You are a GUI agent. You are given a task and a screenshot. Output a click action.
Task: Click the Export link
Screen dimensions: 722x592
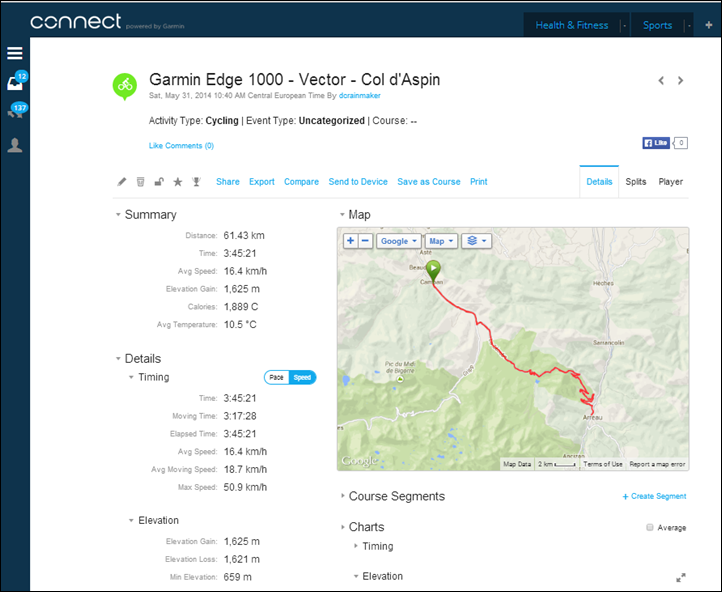262,182
